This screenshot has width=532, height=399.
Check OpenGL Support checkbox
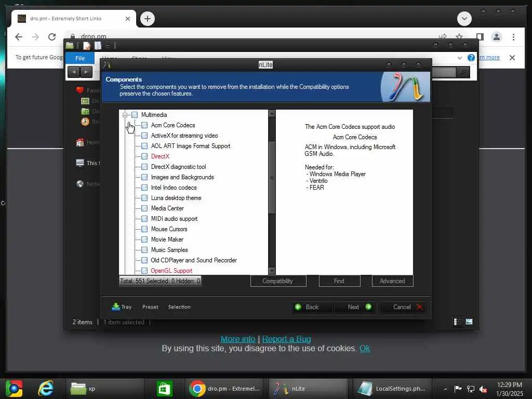pos(144,271)
